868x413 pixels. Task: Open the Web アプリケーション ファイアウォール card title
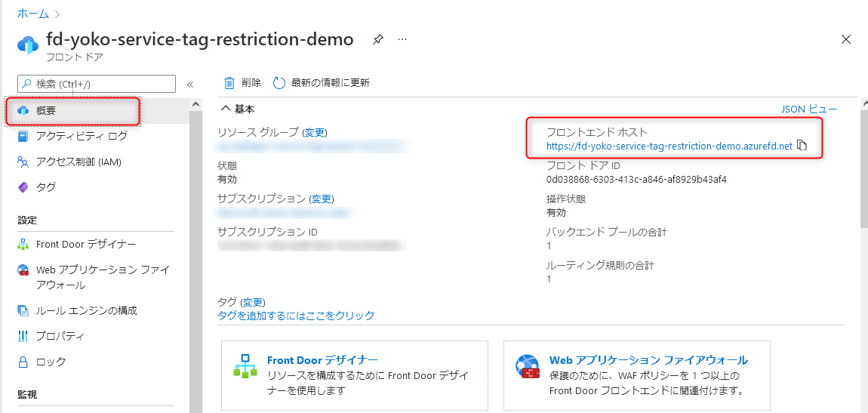pos(648,360)
